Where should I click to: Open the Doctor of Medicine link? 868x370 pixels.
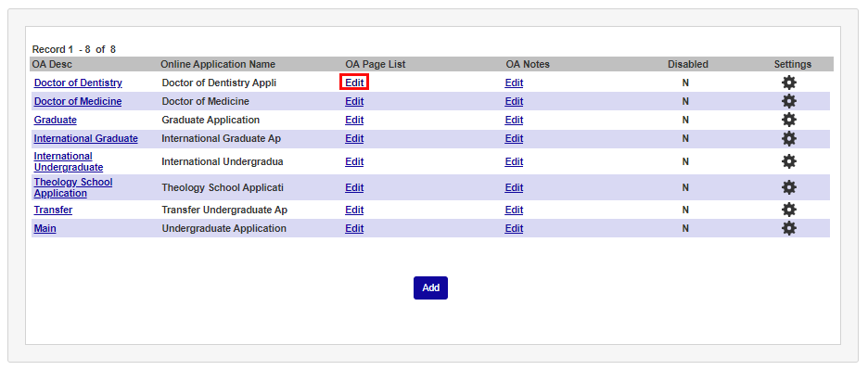coord(78,101)
